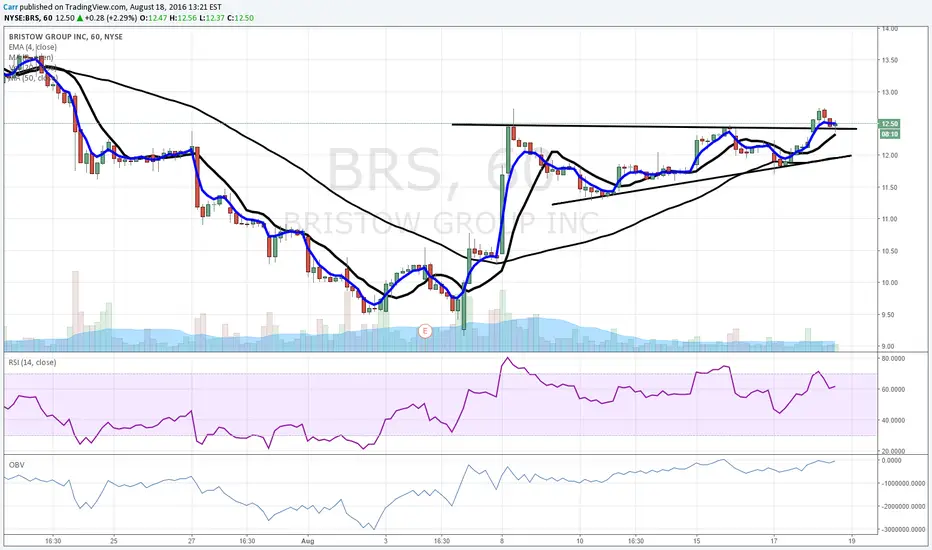This screenshot has height=550, width=932.
Task: Click the low value L:12.37
Action: point(211,18)
